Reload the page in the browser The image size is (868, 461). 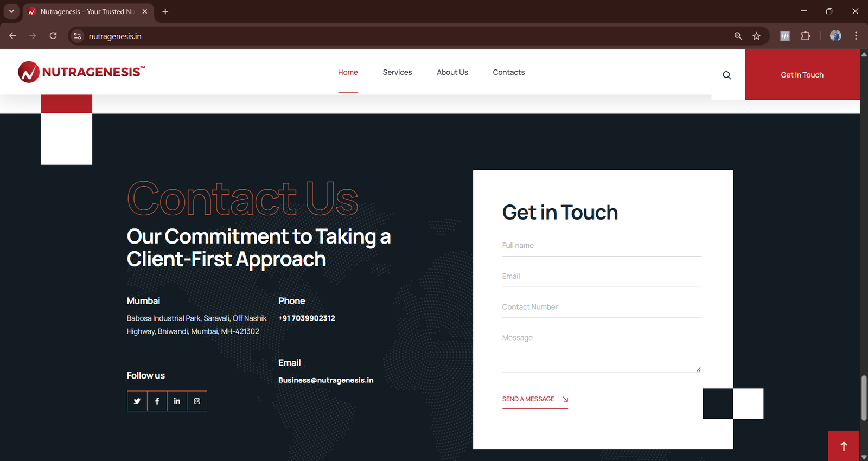(53, 36)
